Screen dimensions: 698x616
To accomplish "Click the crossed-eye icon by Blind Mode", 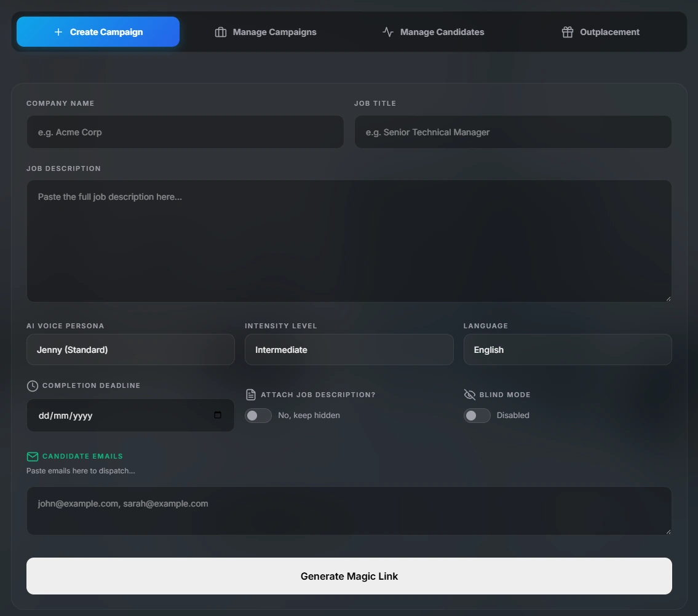I will pyautogui.click(x=470, y=395).
